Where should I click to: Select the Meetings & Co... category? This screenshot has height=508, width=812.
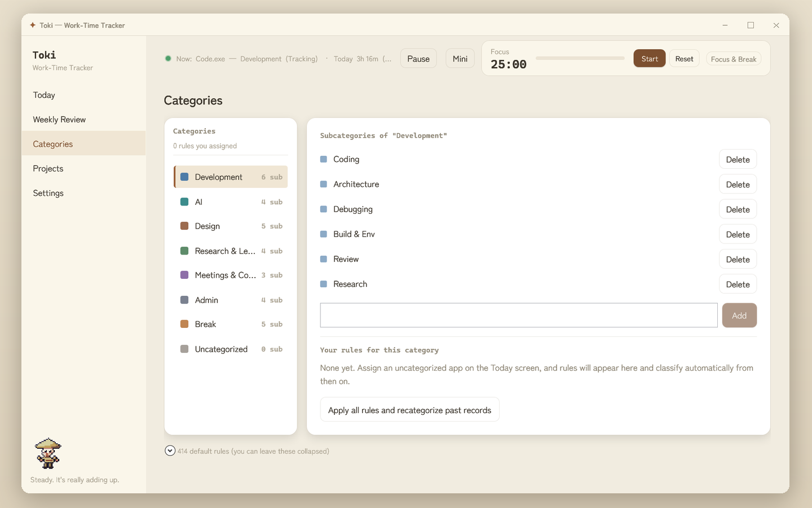(x=231, y=275)
